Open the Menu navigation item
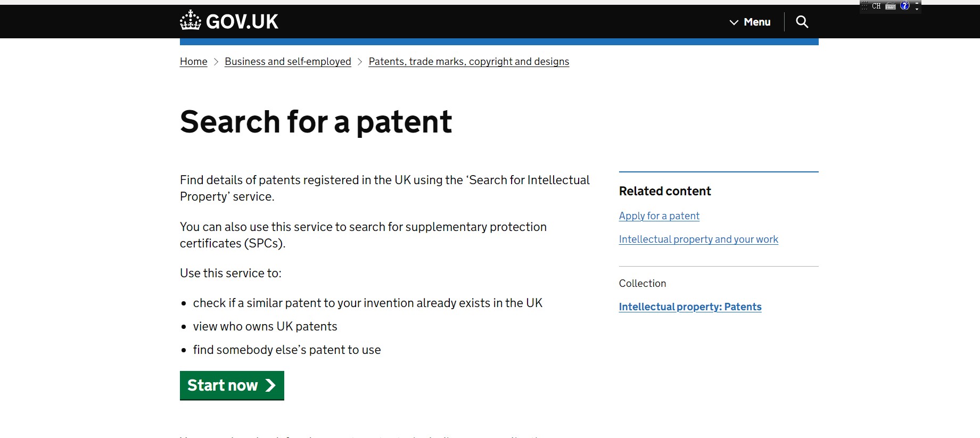 [x=750, y=22]
